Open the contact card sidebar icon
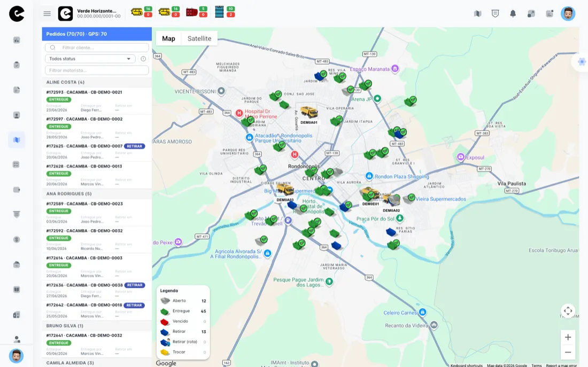The width and height of the screenshot is (588, 367). click(x=17, y=115)
